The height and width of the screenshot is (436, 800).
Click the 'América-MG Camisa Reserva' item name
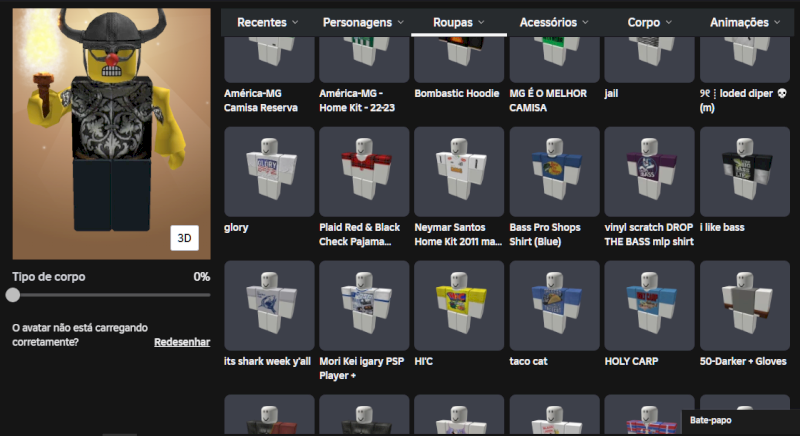[261, 100]
